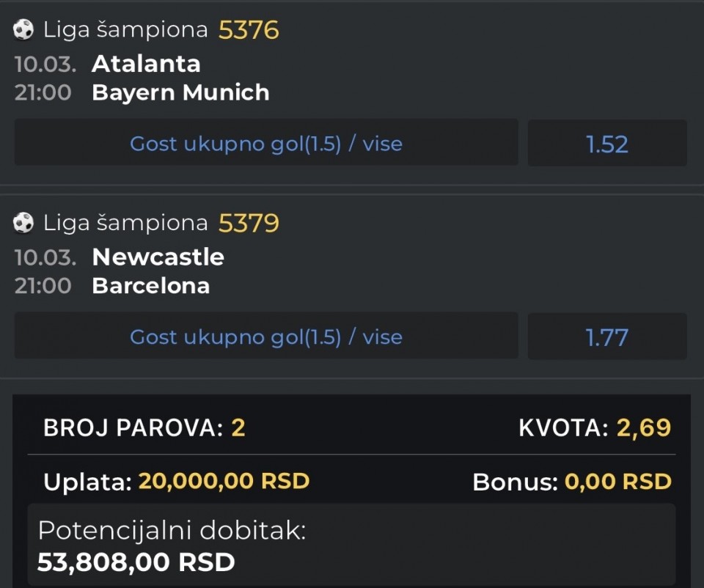Click the bet type button for Newcastle match
This screenshot has height=588, width=704.
click(x=266, y=337)
